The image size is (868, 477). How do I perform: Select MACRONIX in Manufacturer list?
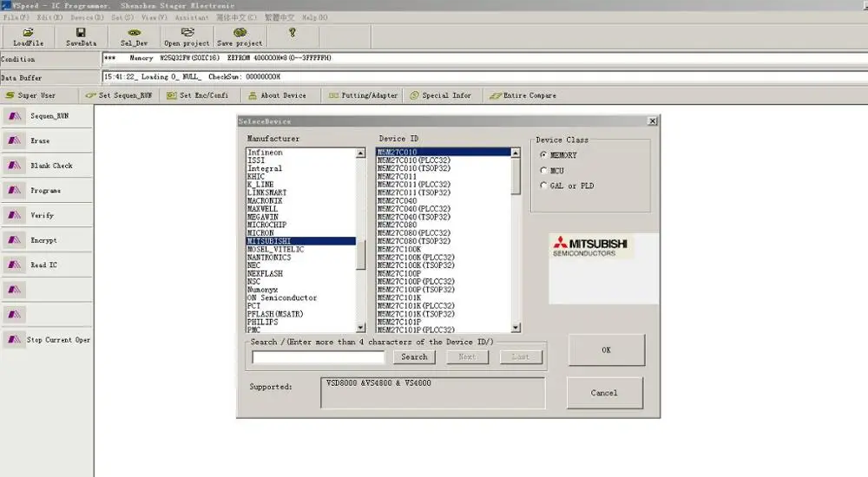(301, 201)
